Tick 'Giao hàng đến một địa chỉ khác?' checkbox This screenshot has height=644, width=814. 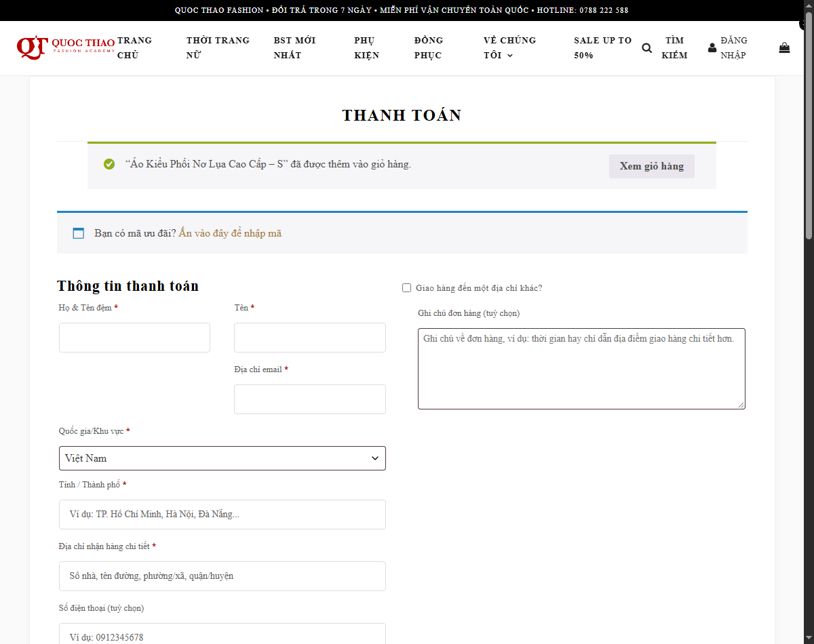(x=407, y=288)
